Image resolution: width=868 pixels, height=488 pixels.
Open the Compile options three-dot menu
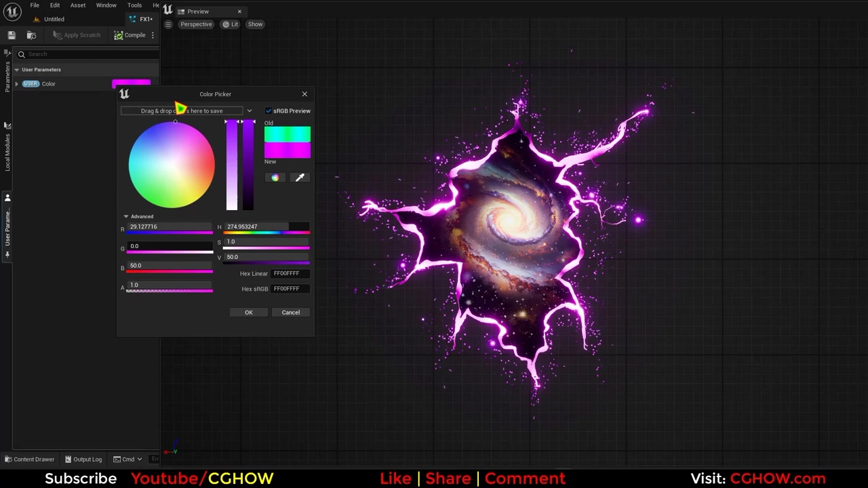coord(153,35)
